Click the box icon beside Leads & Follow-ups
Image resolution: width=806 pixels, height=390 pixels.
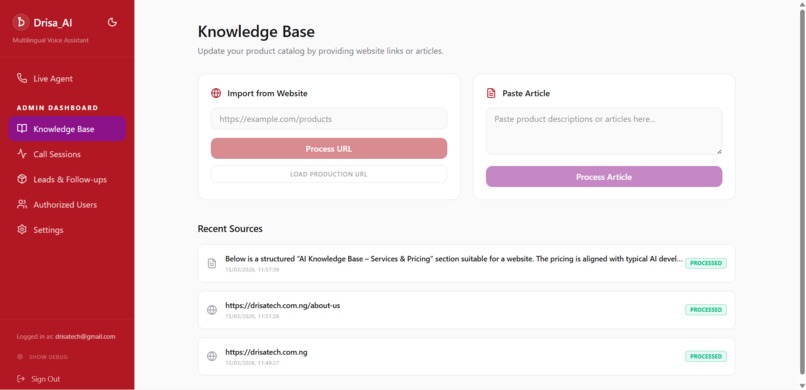coord(22,179)
